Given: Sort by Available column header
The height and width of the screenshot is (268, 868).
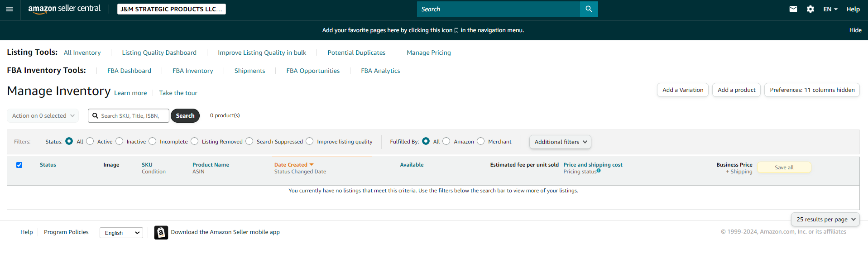Looking at the screenshot, I should (x=412, y=165).
